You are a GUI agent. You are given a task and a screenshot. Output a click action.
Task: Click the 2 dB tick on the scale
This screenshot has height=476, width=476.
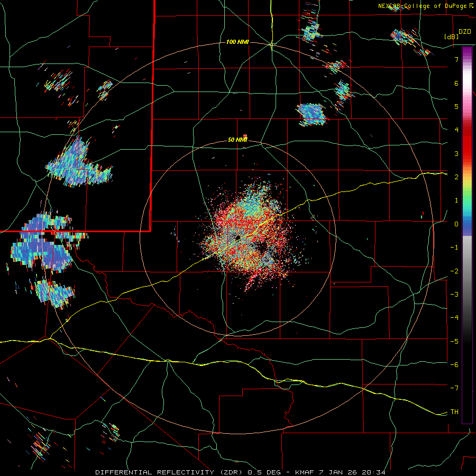(456, 177)
